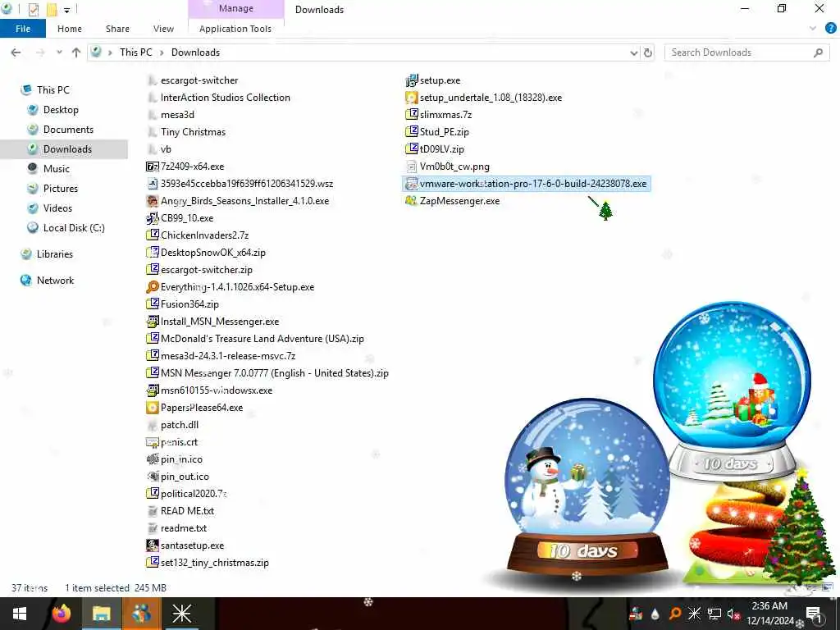Viewport: 840px width, 630px height.
Task: Click the santasetup.exe file icon
Action: (152, 546)
